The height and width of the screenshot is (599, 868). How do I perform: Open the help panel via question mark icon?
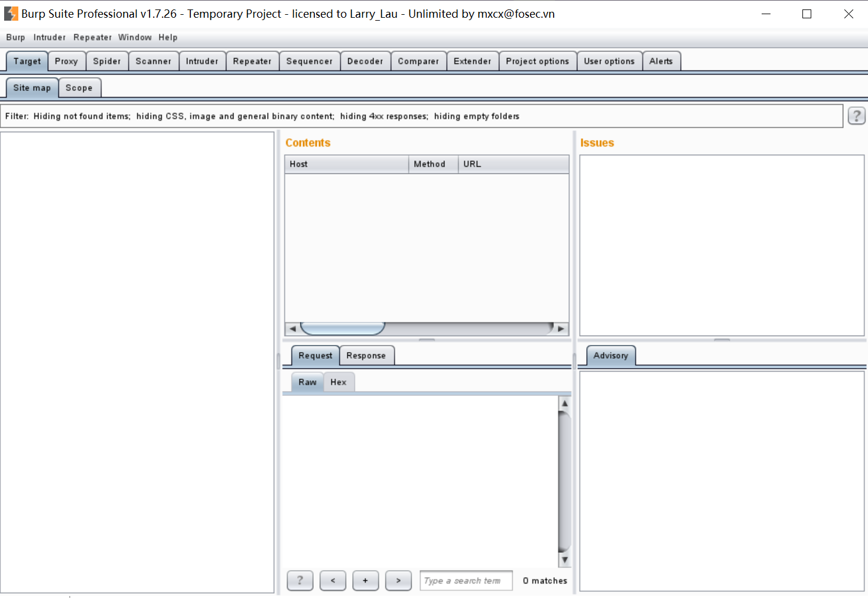point(856,115)
